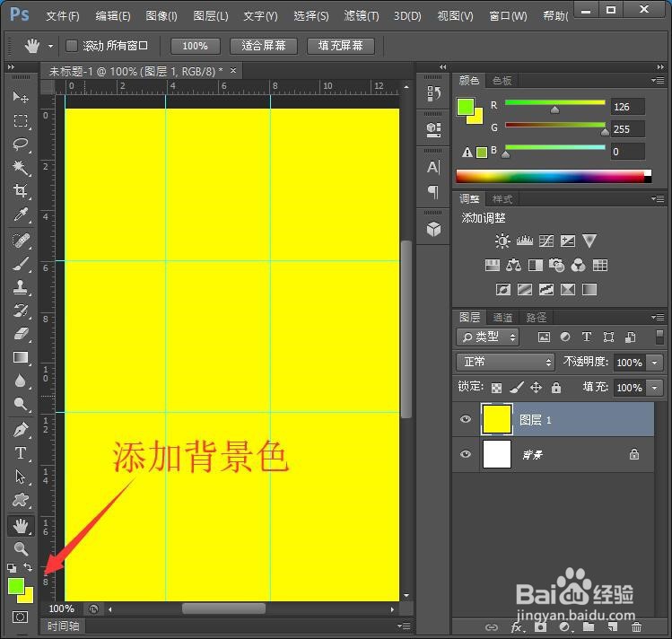
Task: Switch to 通道 tab
Action: (x=502, y=318)
